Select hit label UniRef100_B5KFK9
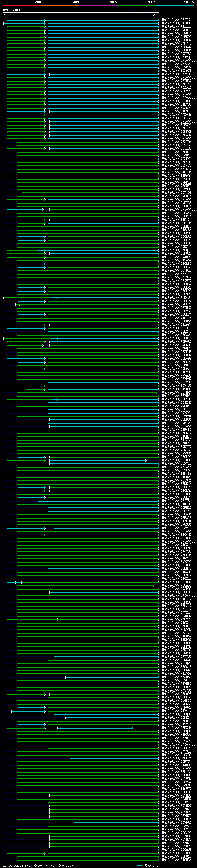Viewport: 197px width, 868px height. coord(177,132)
